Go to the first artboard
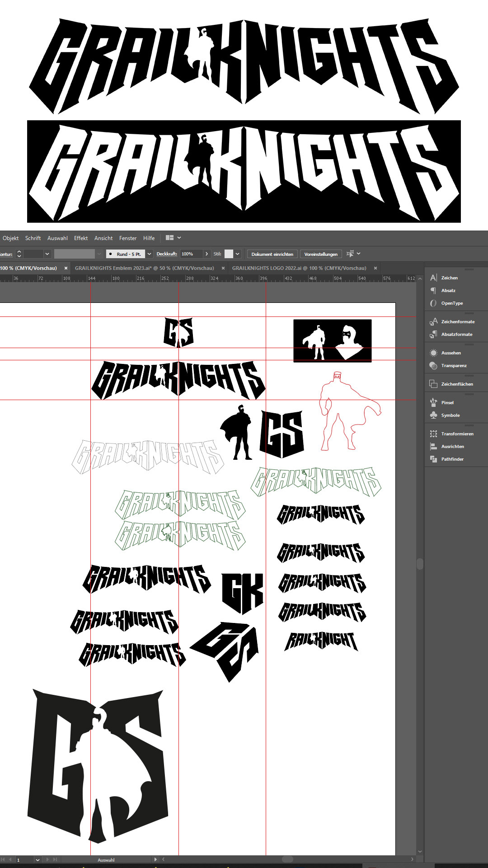Screen dimensions: 488x868 point(3,859)
